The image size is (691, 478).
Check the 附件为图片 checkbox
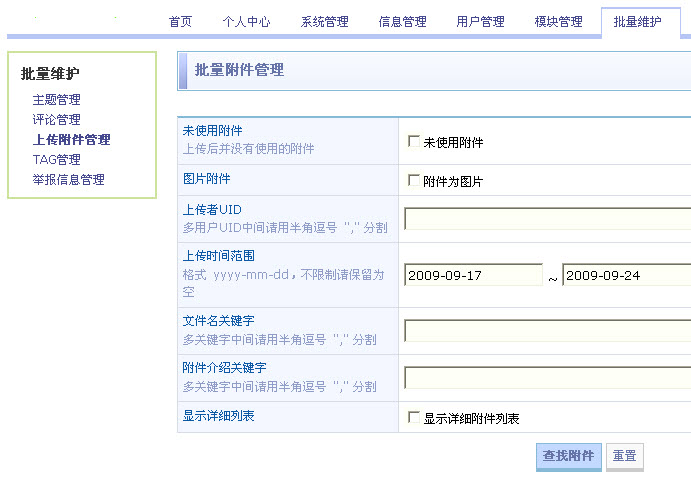click(414, 180)
